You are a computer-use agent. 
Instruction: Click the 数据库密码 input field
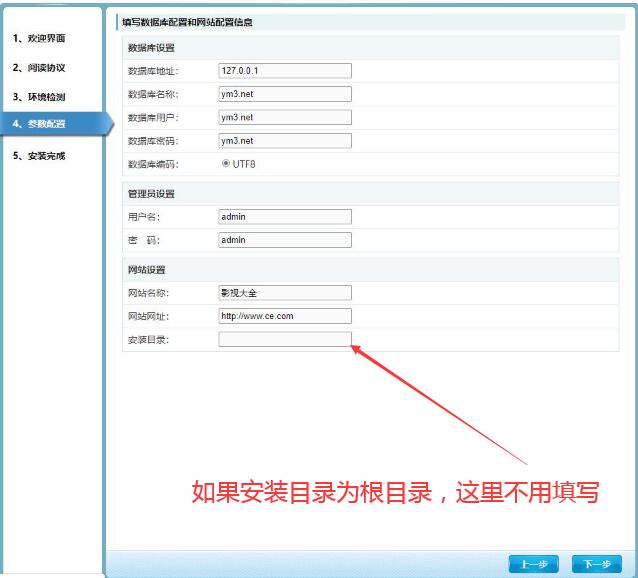pyautogui.click(x=285, y=141)
